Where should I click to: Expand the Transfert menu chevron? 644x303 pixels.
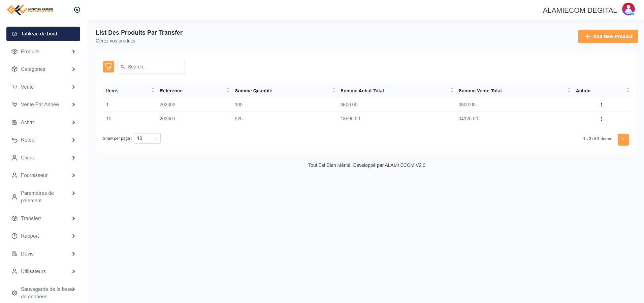click(73, 218)
